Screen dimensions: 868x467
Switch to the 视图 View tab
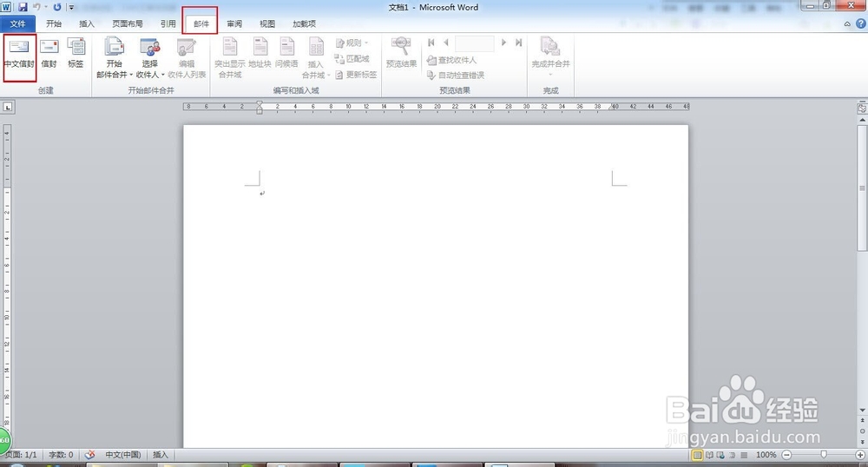tap(267, 23)
